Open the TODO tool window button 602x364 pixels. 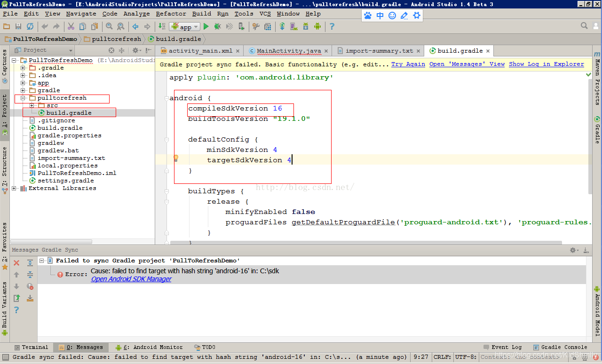click(x=204, y=347)
